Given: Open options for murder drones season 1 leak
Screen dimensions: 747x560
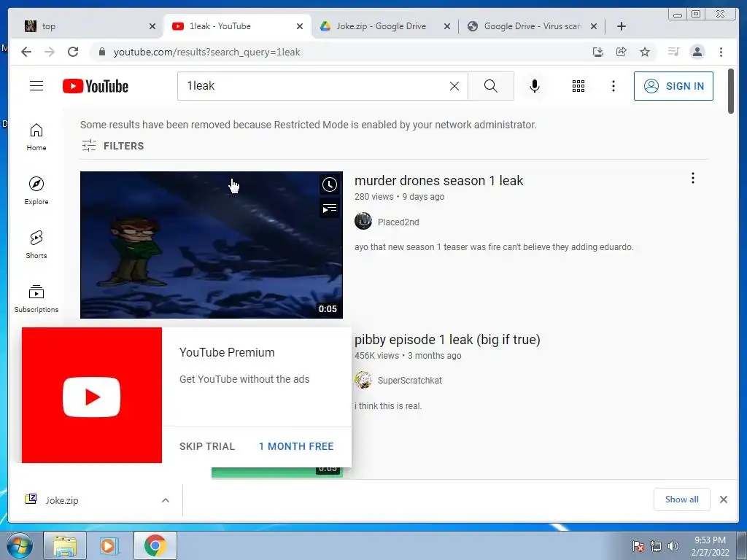Looking at the screenshot, I should [x=693, y=178].
